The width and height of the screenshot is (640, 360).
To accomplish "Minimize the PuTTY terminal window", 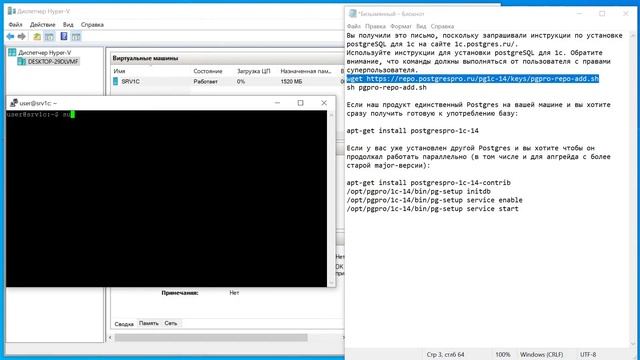I will coord(278,103).
